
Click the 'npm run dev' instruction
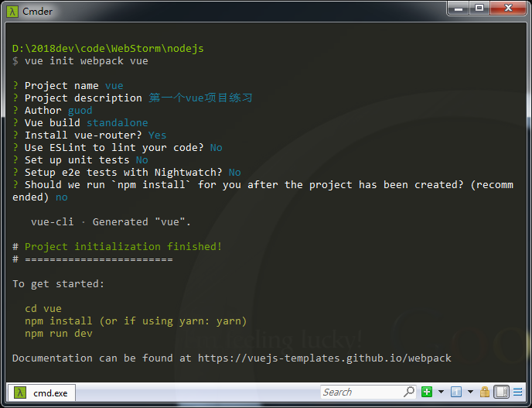click(59, 333)
